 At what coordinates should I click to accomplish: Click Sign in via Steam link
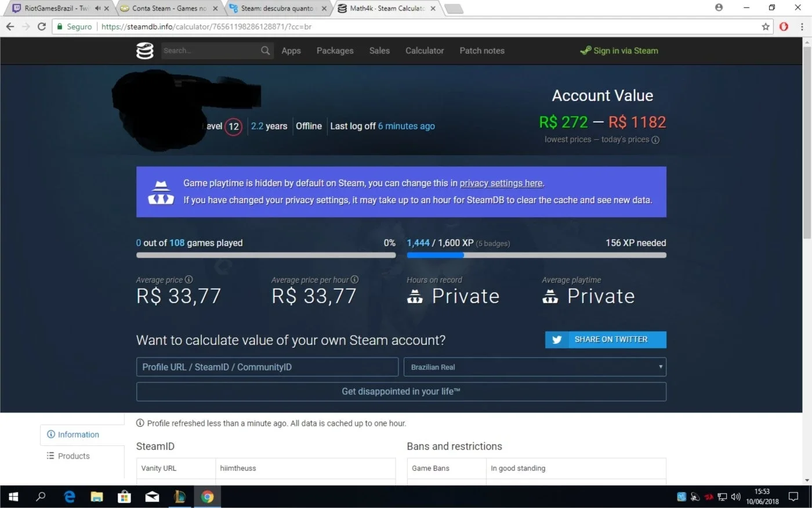coord(619,51)
